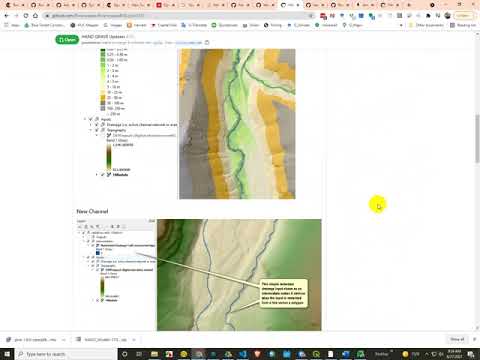
Task: Close the downloads bar
Action: coord(475,339)
